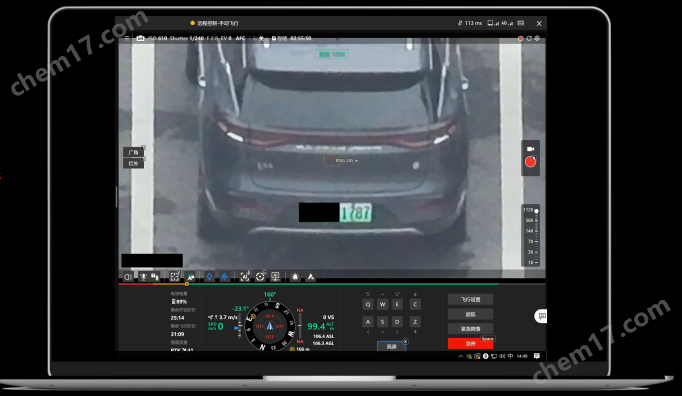
Task: Toggle the 广角 wide-angle view button
Action: point(134,152)
